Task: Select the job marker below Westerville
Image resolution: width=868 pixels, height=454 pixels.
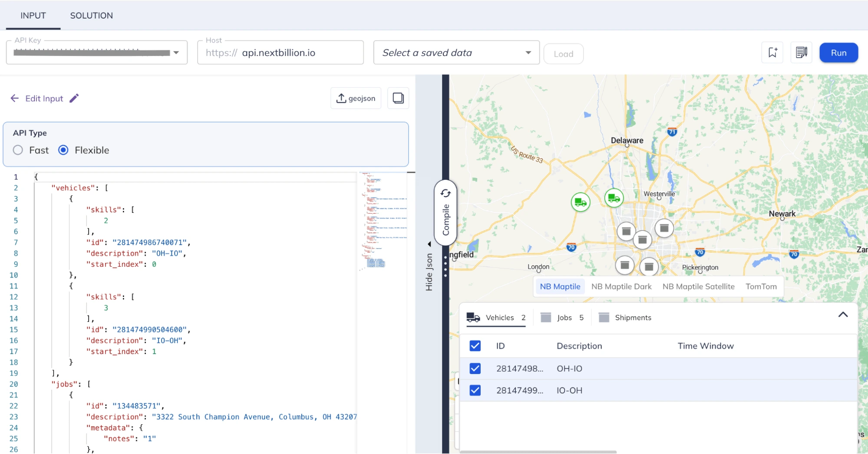Action: [664, 228]
